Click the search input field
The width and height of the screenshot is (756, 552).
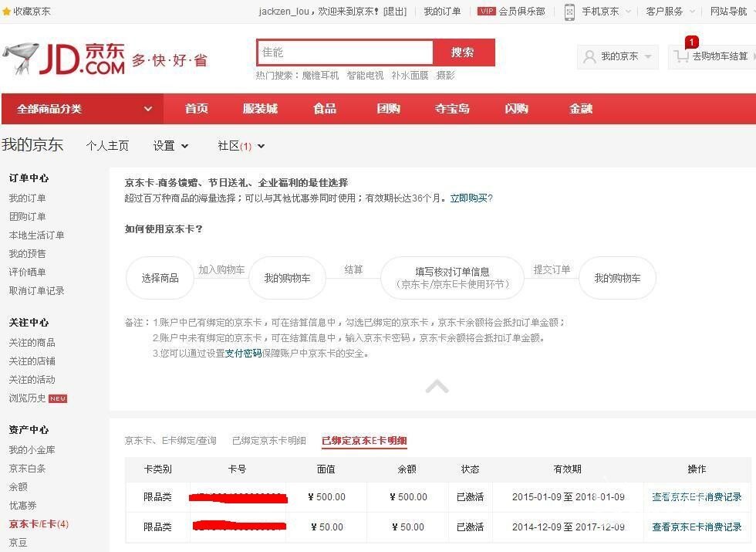point(344,52)
